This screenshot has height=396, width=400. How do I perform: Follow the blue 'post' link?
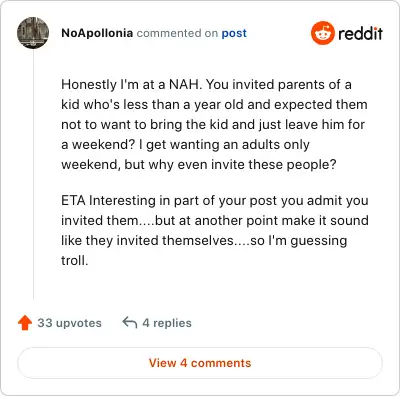(234, 33)
